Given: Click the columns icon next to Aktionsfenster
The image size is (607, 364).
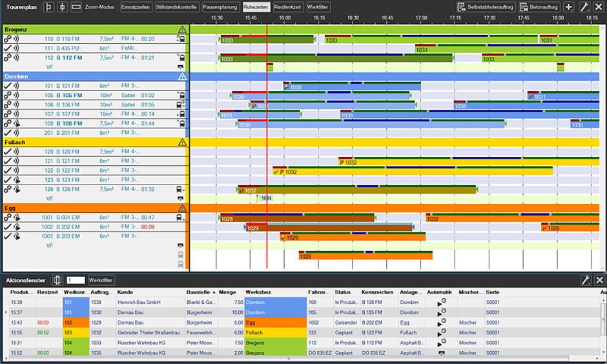Looking at the screenshot, I should 57,280.
